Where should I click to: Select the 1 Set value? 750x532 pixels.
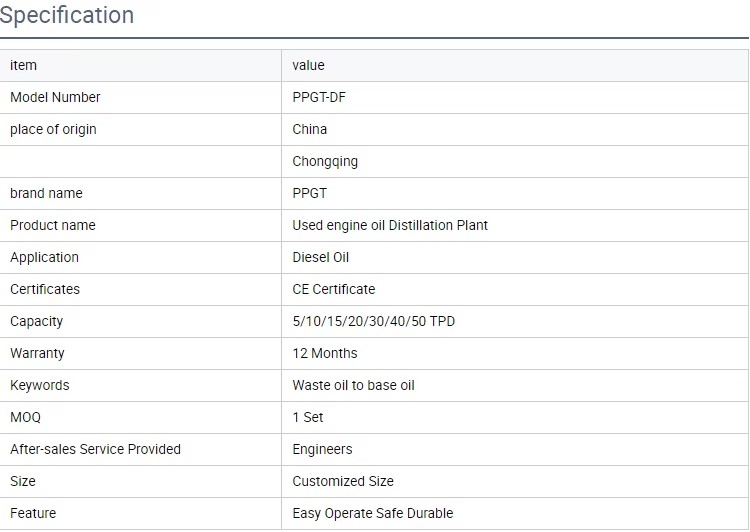click(x=308, y=417)
